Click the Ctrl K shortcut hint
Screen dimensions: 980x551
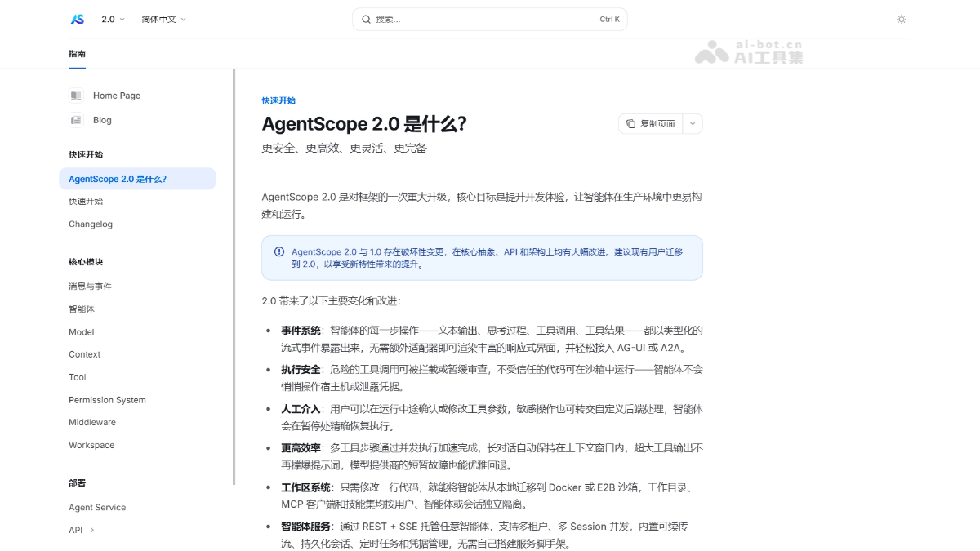609,19
